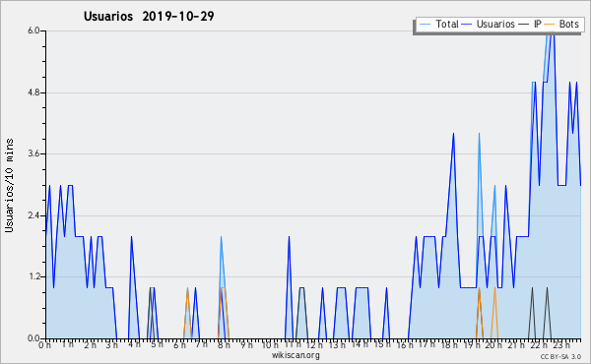591x364 pixels.
Task: Click the '8 h' x-axis label
Action: (x=224, y=344)
